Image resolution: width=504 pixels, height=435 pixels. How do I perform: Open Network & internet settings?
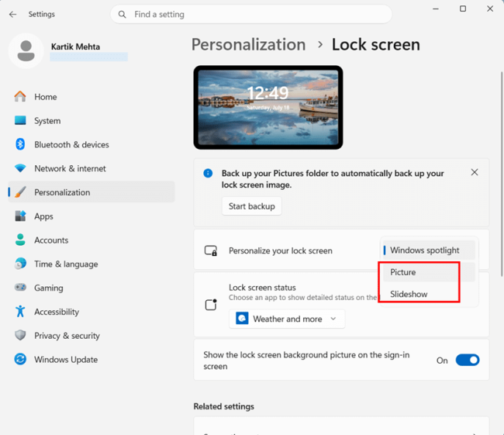pyautogui.click(x=91, y=168)
